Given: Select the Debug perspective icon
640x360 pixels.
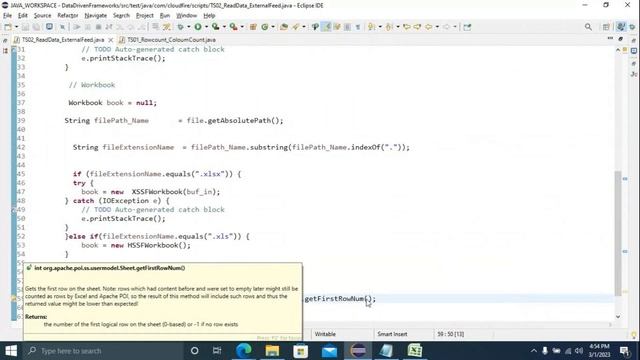Looking at the screenshot, I should tap(632, 27).
